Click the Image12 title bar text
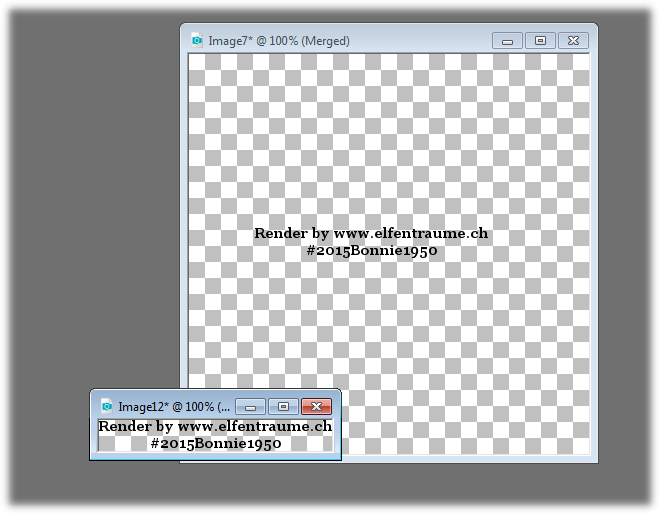 click(174, 407)
